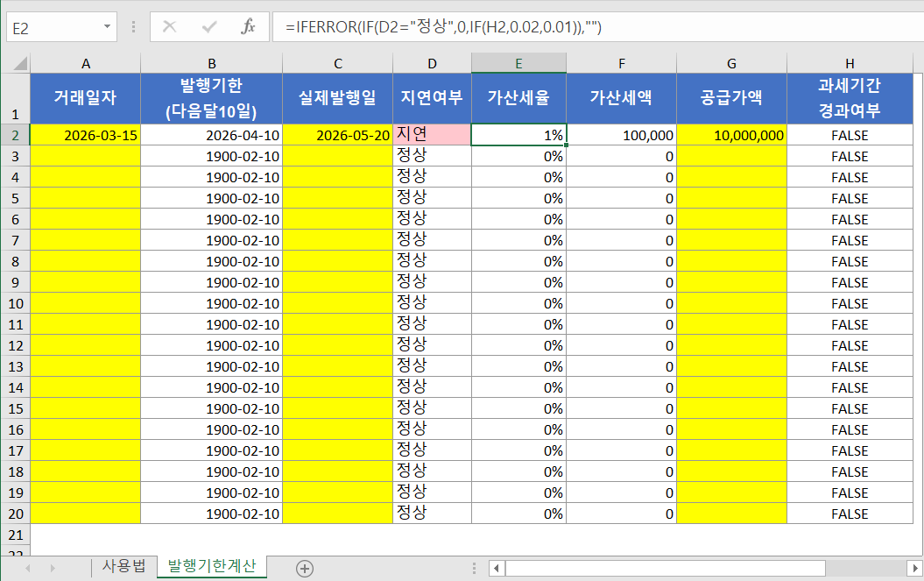Click the 실제발행일 header cell
This screenshot has height=581, width=924.
[338, 98]
